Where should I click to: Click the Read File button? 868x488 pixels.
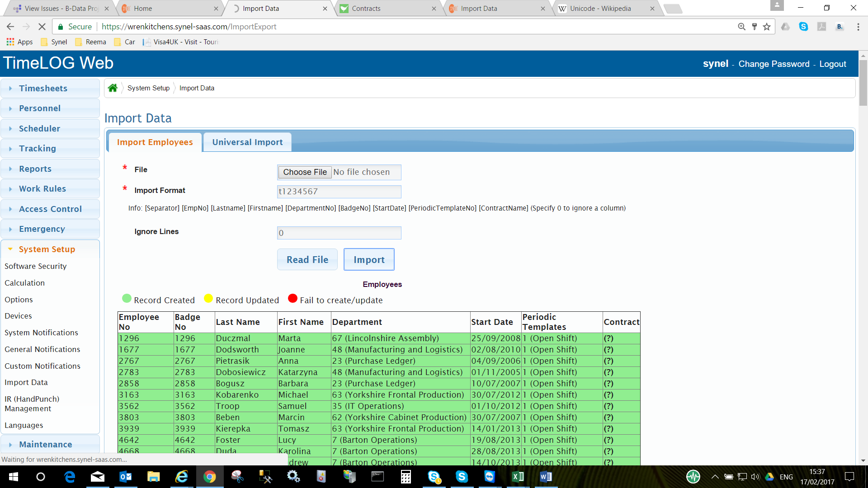307,260
